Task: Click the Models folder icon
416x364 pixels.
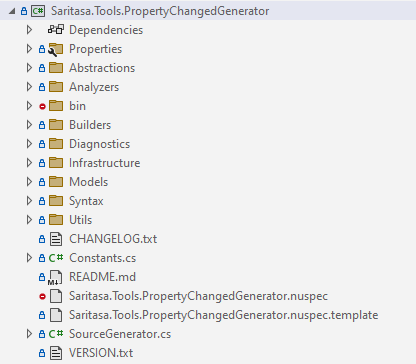Action: (x=56, y=182)
